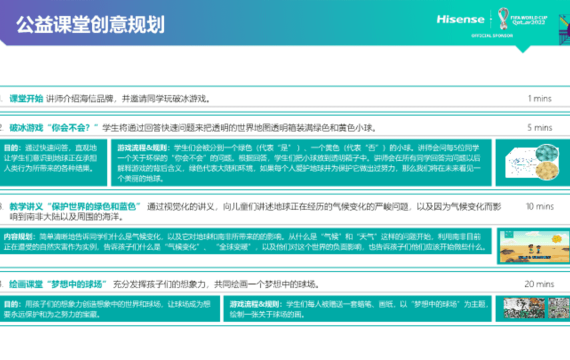
Task: Select the 游戏流程&规则 box under 破冰游戏
Action: coord(301,163)
